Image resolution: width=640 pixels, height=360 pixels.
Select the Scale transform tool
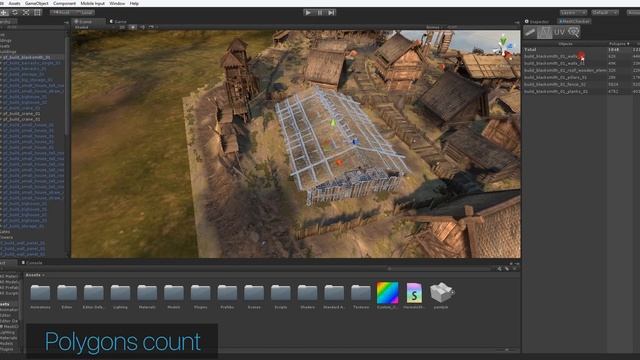[26, 13]
